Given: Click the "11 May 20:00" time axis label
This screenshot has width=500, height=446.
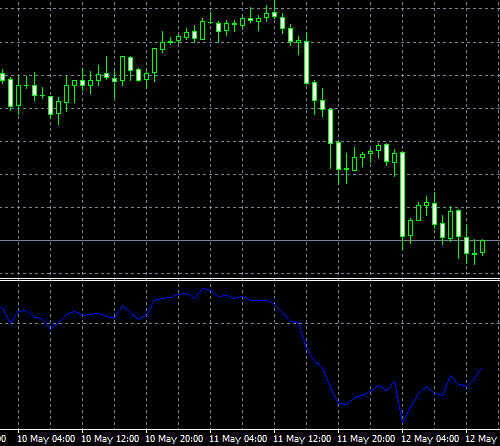Looking at the screenshot, I should 366,438.
